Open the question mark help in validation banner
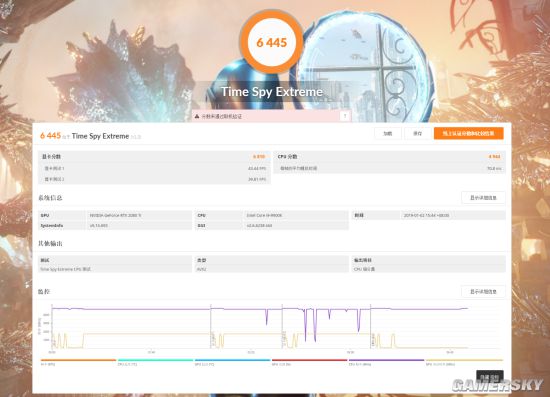This screenshot has height=397, width=550. (x=345, y=116)
